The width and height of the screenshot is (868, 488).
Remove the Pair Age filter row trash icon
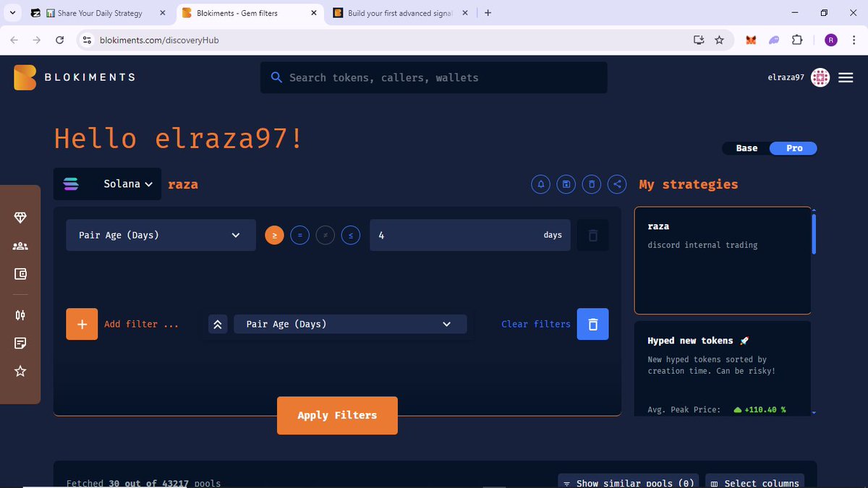pos(592,236)
